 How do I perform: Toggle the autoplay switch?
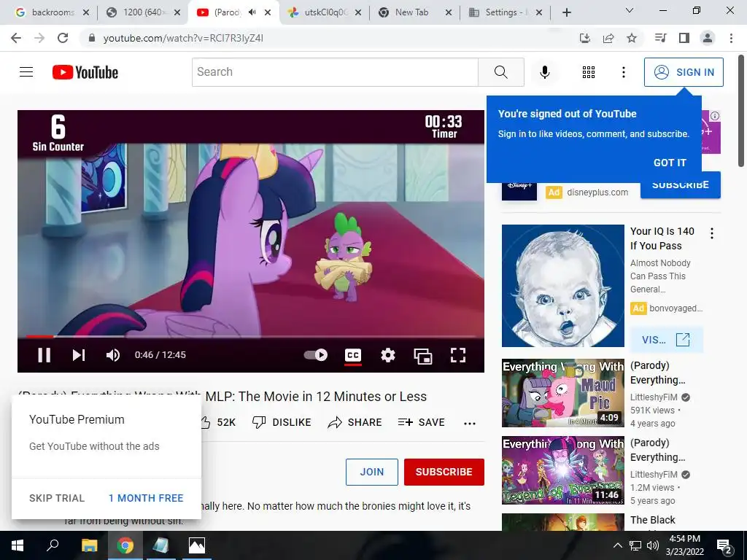315,355
